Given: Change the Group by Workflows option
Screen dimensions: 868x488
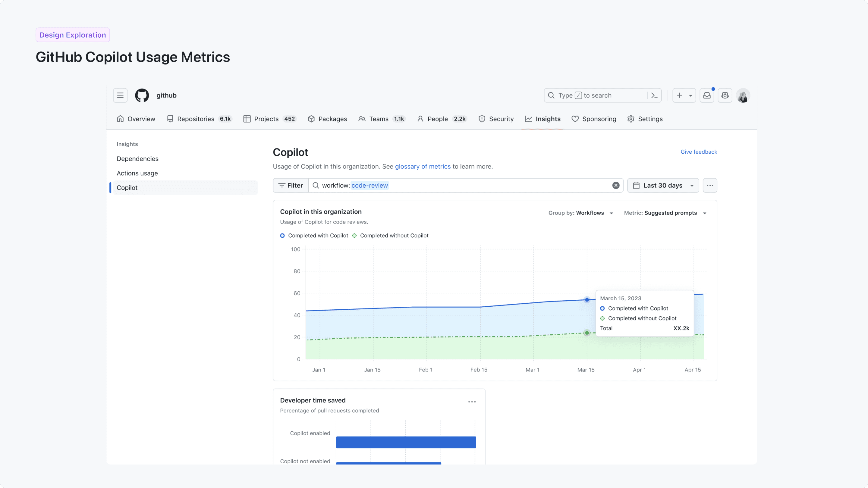Looking at the screenshot, I should point(580,213).
